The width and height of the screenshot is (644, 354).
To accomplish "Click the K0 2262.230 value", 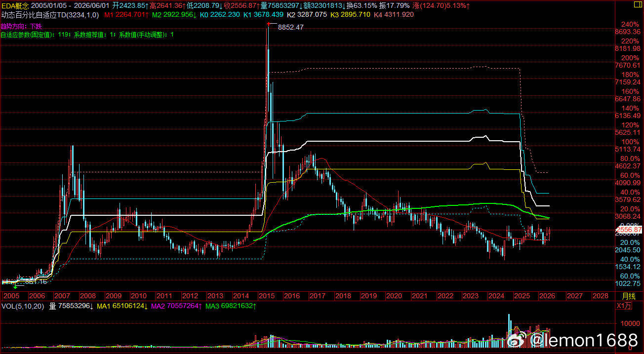I will tap(220, 15).
